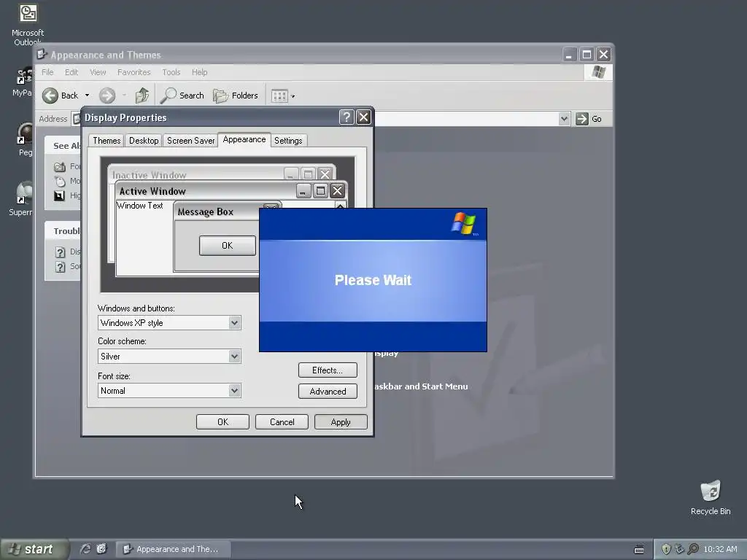Click Appearance and Themes taskbar button
The width and height of the screenshot is (747, 560).
[174, 549]
